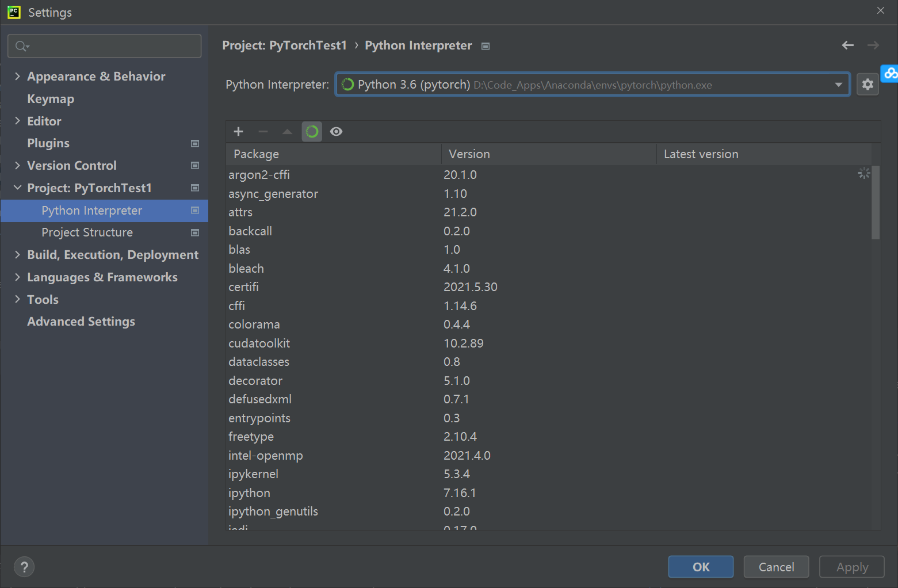Screen dimensions: 898x588
Task: Select the ipykernel package row
Action: tap(549, 474)
